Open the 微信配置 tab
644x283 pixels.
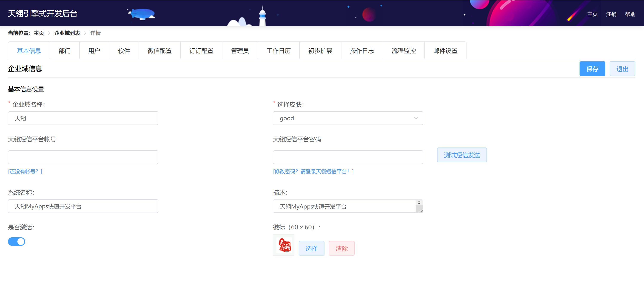pyautogui.click(x=159, y=51)
